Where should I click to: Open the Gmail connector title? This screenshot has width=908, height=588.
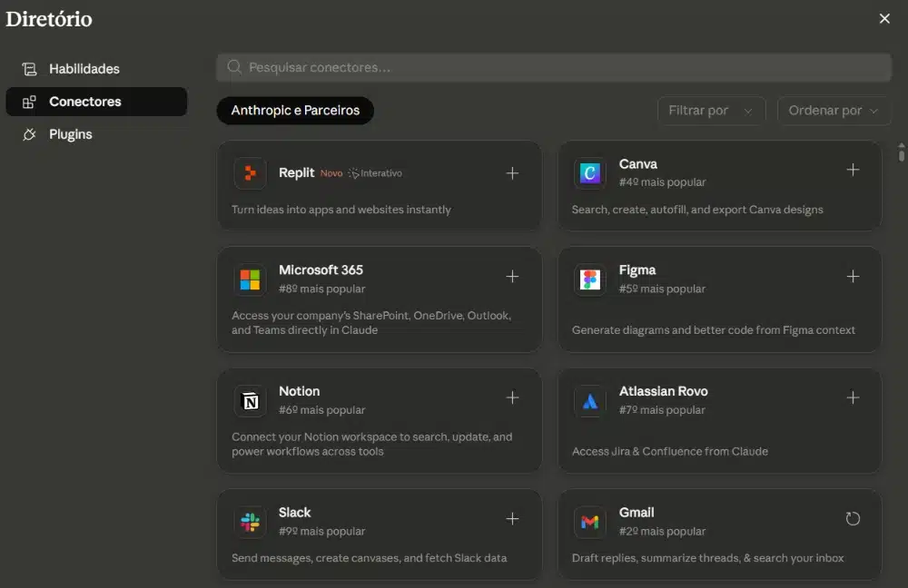(637, 512)
